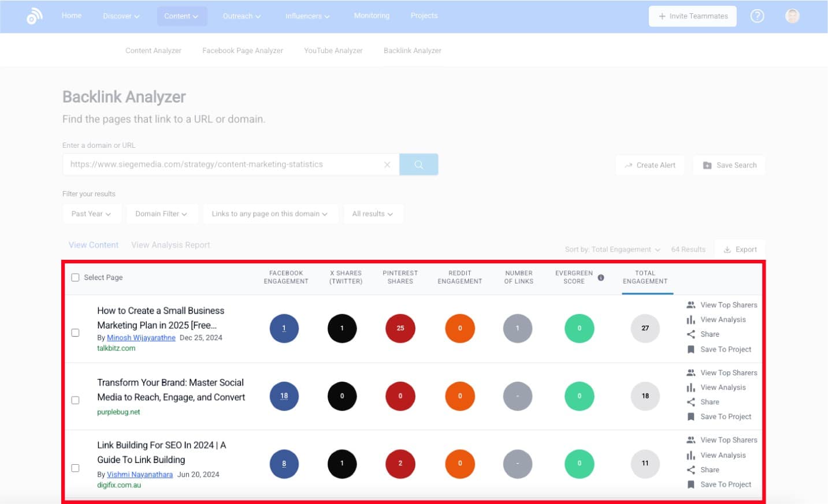Share the digifix.com.au article
Screen dimensions: 828x504
[703, 470]
